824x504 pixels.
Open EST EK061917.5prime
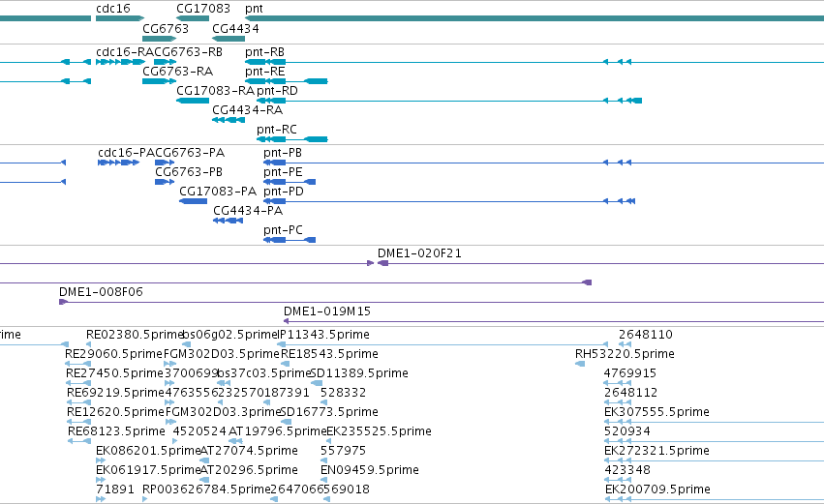[x=149, y=471]
